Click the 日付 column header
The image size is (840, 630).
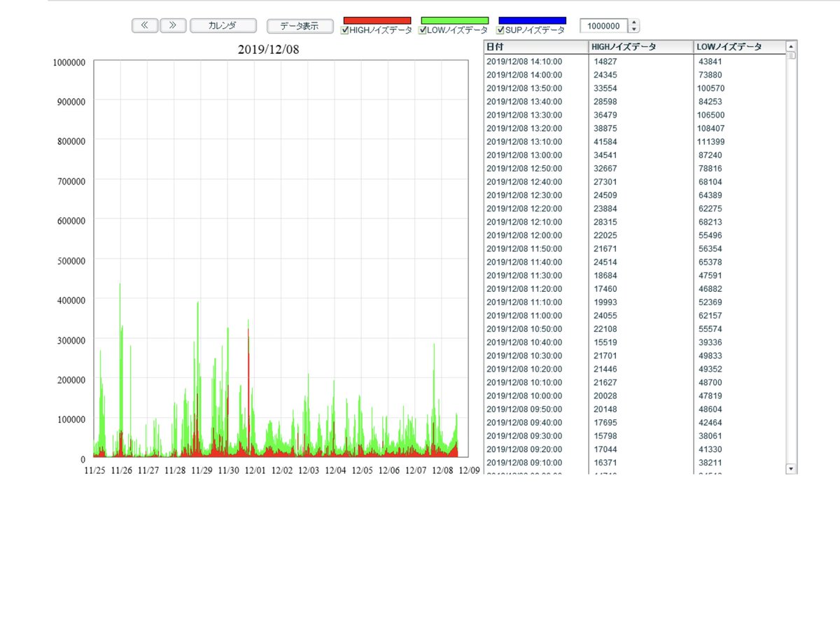pos(536,47)
